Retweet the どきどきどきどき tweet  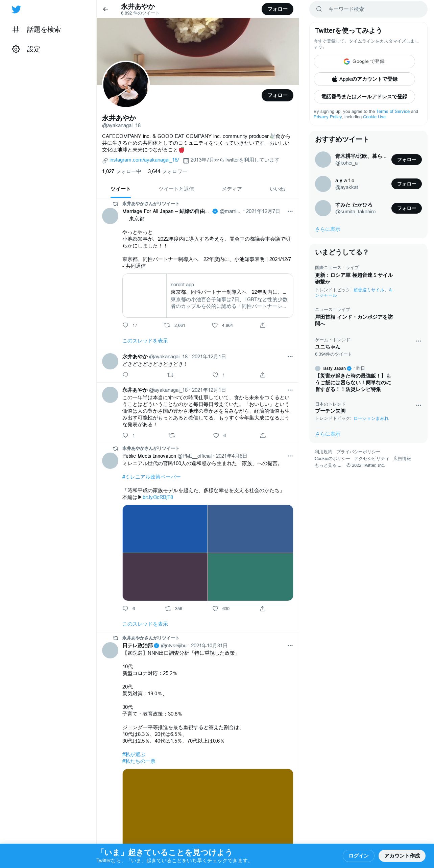(170, 375)
